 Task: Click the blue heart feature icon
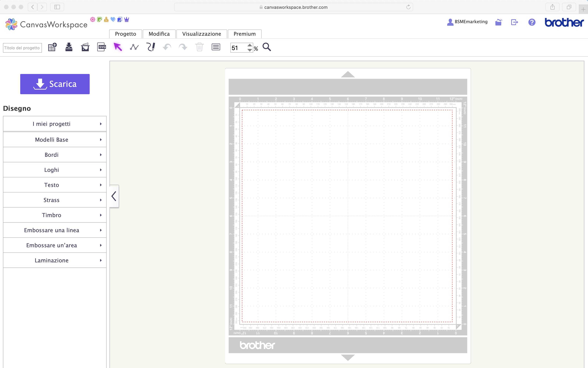(113, 20)
